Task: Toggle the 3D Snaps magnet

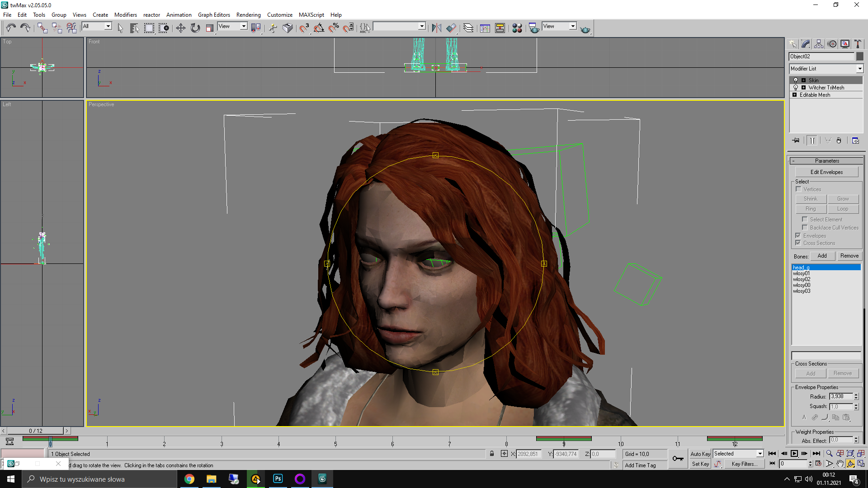Action: pos(304,28)
